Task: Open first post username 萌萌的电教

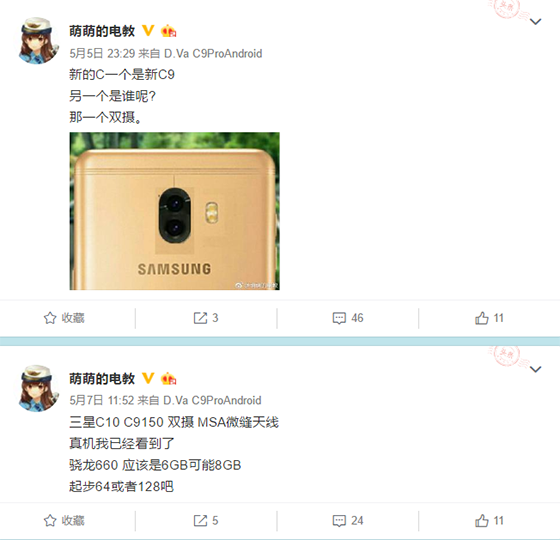Action: click(102, 31)
